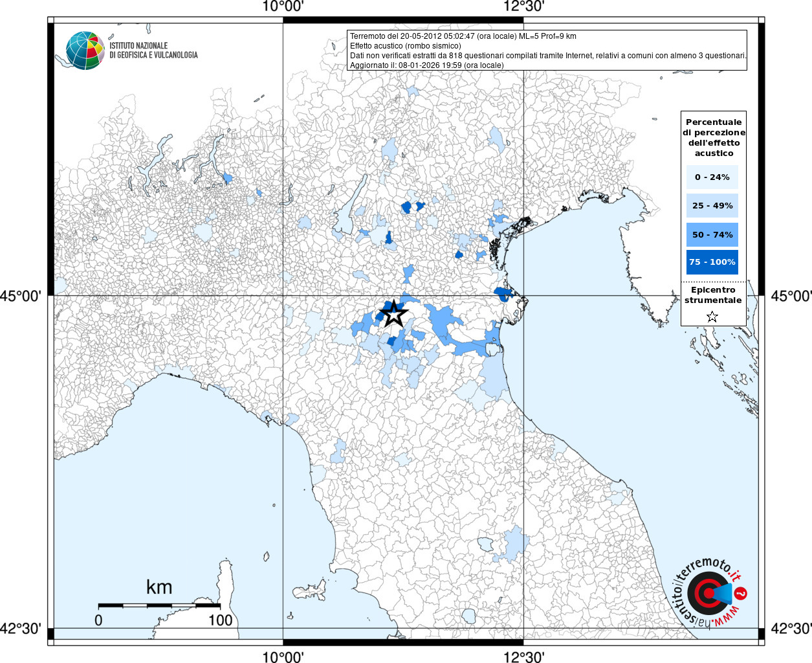Click the haisentitoilterremoto.it logo
This screenshot has height=663, width=812.
point(710,592)
